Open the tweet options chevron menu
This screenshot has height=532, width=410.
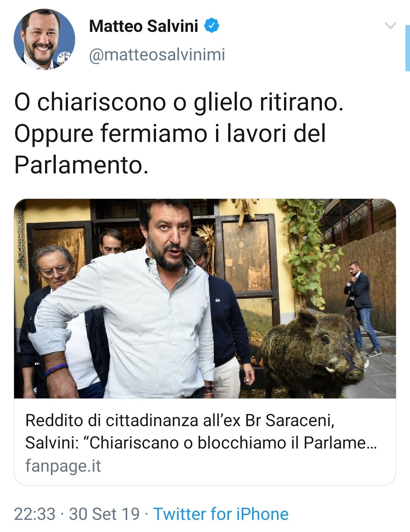(390, 26)
